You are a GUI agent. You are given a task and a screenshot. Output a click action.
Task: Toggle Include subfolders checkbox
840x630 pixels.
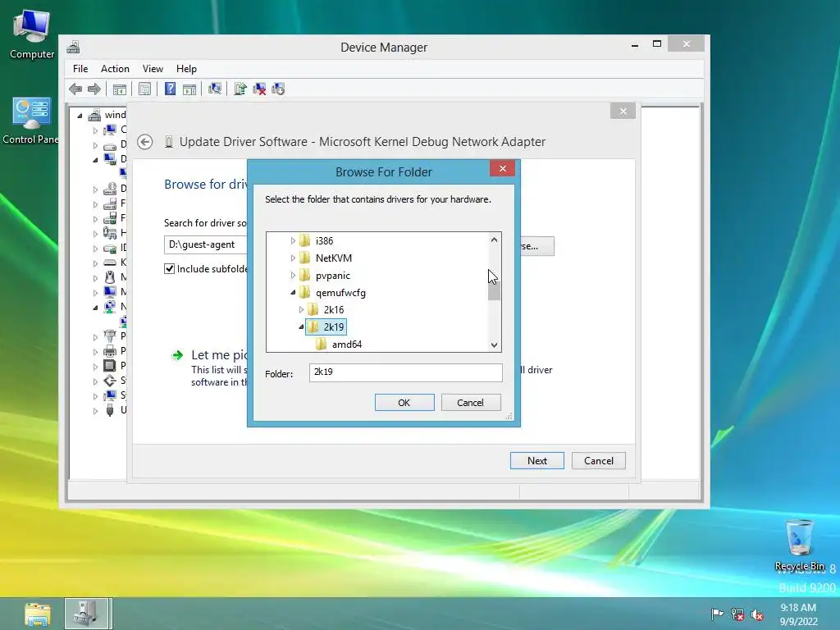pyautogui.click(x=169, y=269)
